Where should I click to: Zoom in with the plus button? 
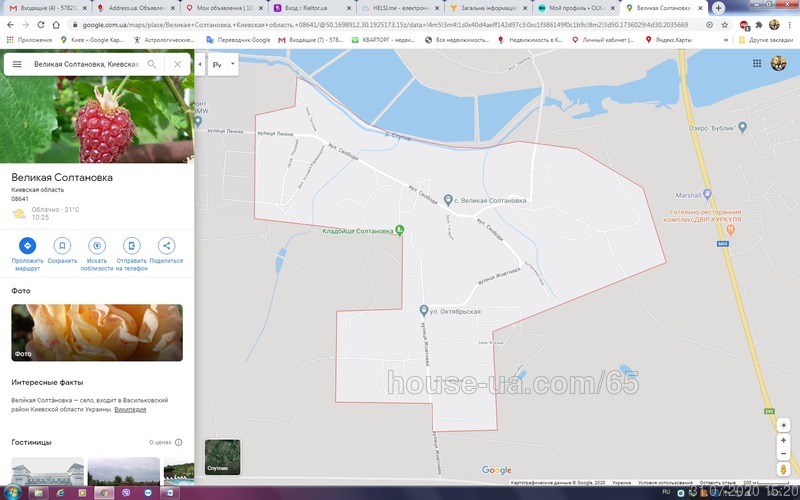click(x=784, y=440)
